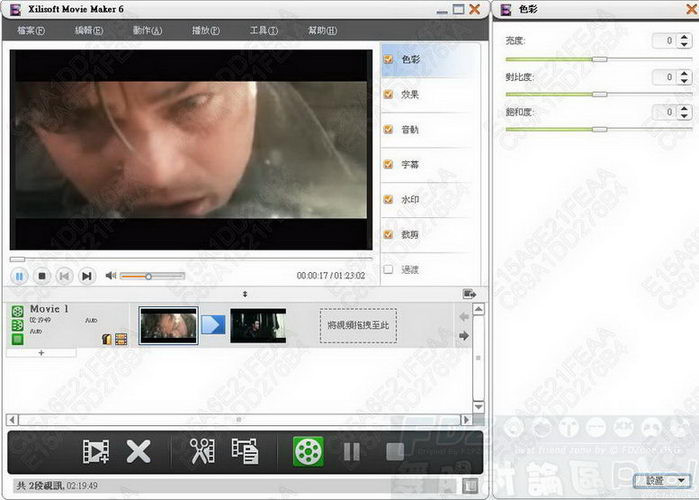Image resolution: width=699 pixels, height=500 pixels.
Task: Click the timeline vertical scrollbar up arrow
Action: (478, 309)
